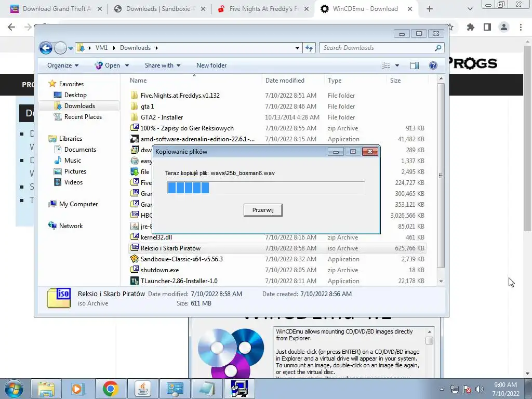This screenshot has width=532, height=399.
Task: Click the Explorer help question mark icon
Action: (x=433, y=65)
